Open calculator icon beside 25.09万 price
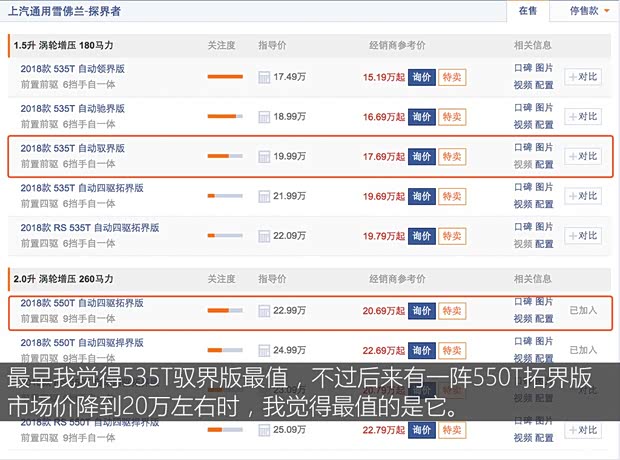Viewport: 620px width, 460px height. (x=264, y=430)
